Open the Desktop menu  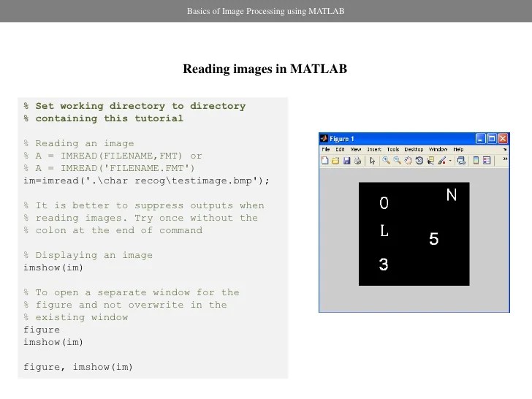point(414,149)
